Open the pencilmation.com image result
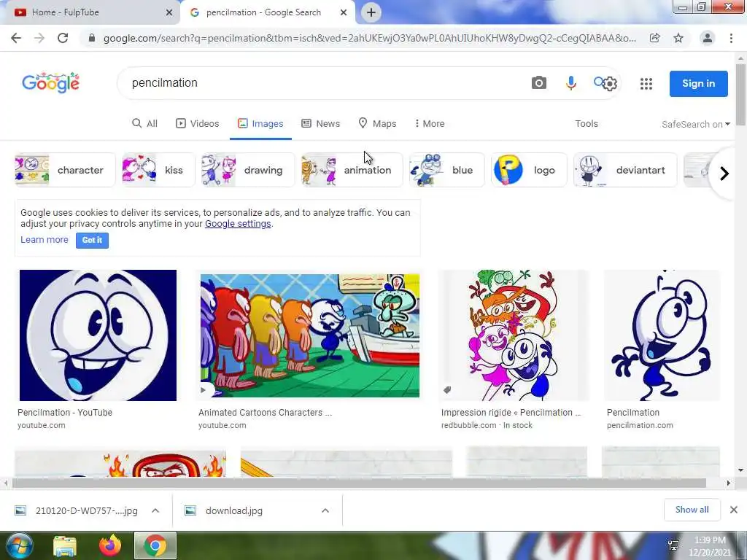Image resolution: width=747 pixels, height=560 pixels. (x=662, y=335)
